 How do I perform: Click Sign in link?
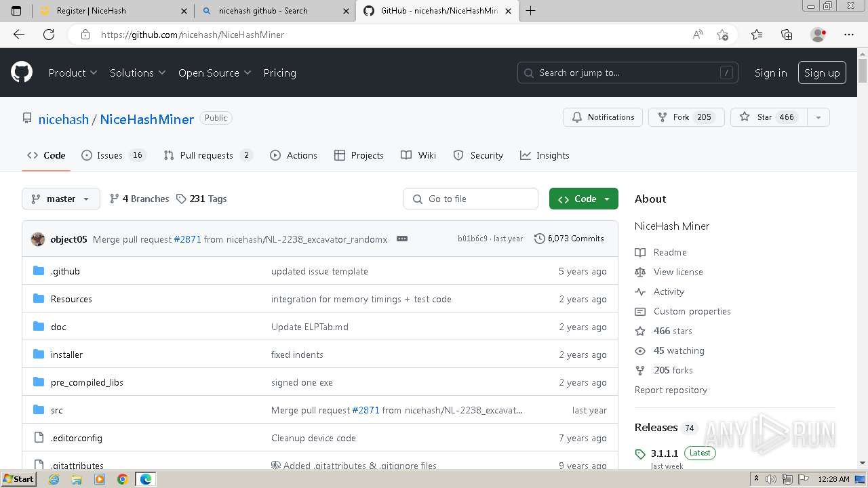770,73
